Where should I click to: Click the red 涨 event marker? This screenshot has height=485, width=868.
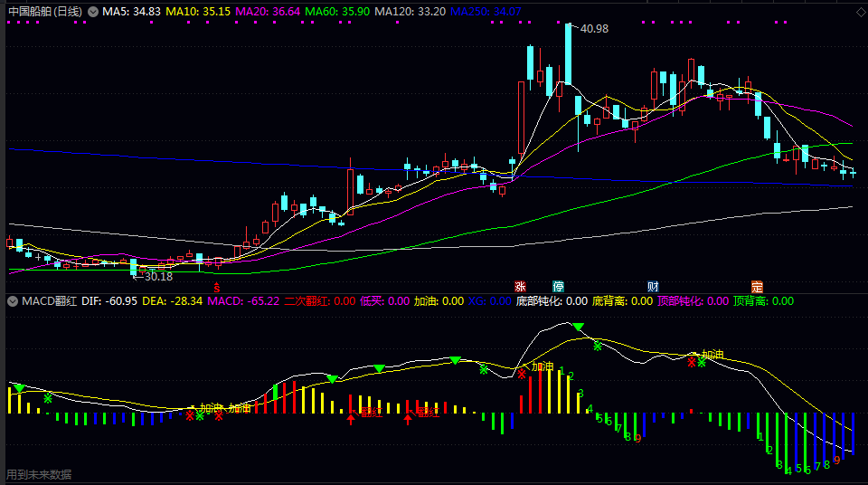520,286
